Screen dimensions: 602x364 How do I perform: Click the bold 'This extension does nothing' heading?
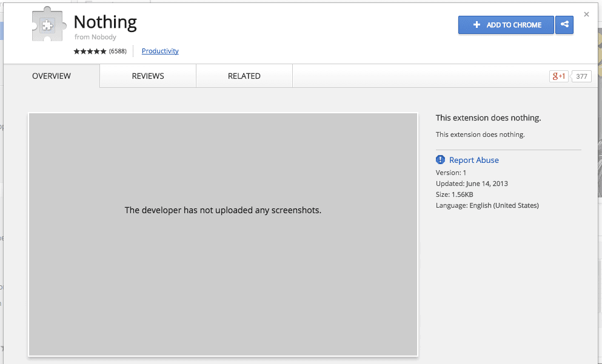click(488, 118)
